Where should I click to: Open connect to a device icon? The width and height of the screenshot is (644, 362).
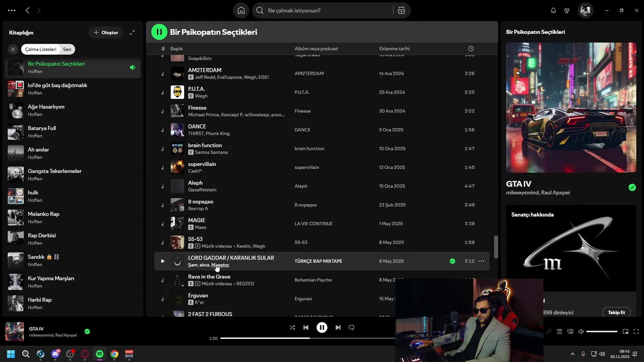pyautogui.click(x=570, y=331)
